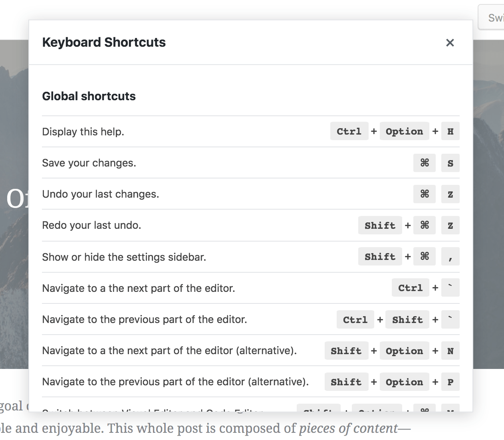Click the 'Keyboard Shortcuts' dialog title
Screen dimensions: 504x440
[x=104, y=42]
